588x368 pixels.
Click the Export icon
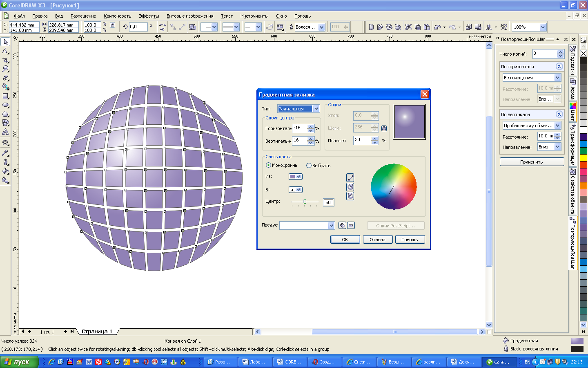click(x=478, y=27)
